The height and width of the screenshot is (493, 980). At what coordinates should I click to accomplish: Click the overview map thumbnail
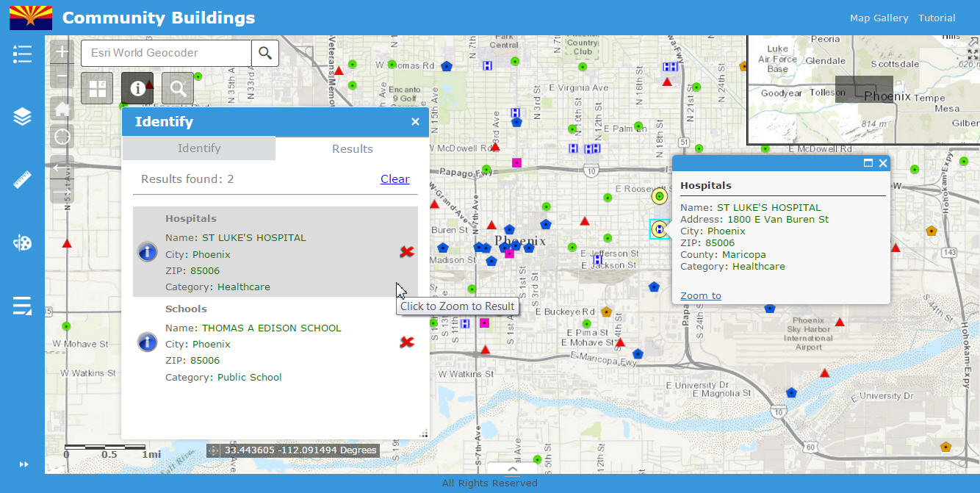[863, 89]
